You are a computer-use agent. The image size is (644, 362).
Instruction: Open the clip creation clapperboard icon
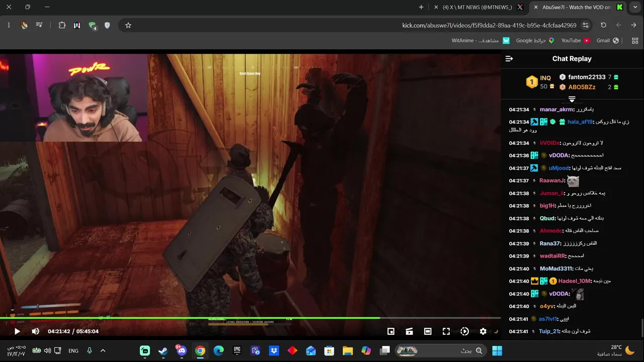(x=410, y=331)
